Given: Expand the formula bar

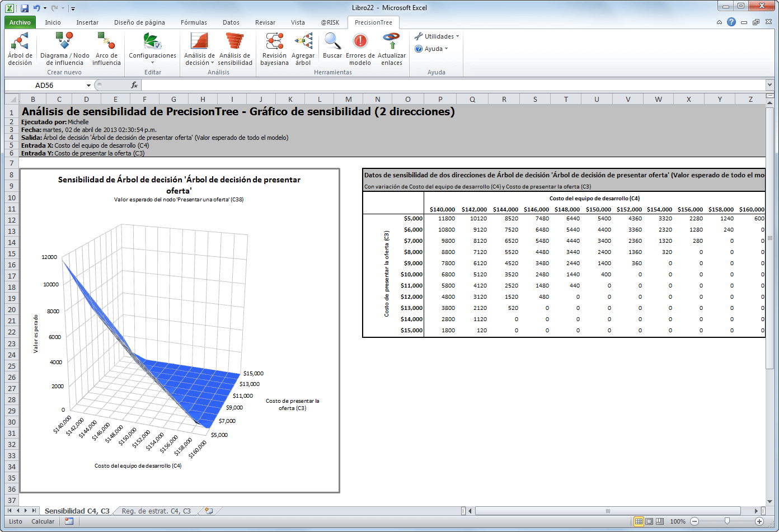Looking at the screenshot, I should click(x=770, y=85).
